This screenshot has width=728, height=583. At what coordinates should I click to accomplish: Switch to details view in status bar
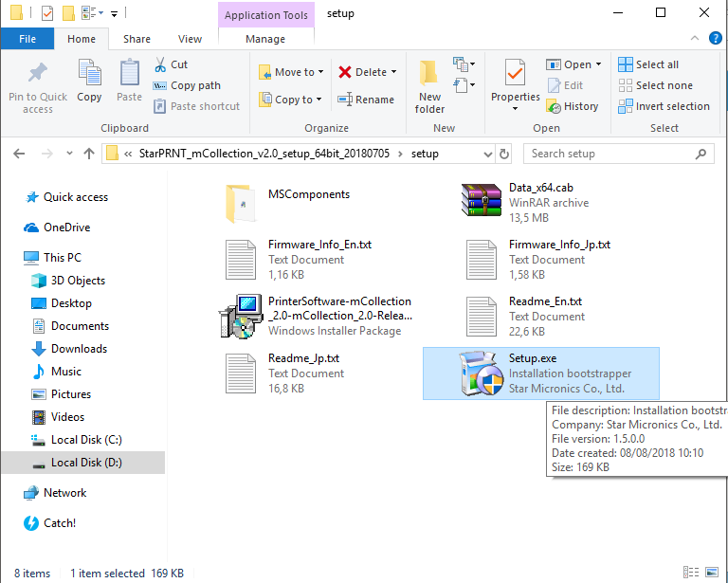coord(691,573)
